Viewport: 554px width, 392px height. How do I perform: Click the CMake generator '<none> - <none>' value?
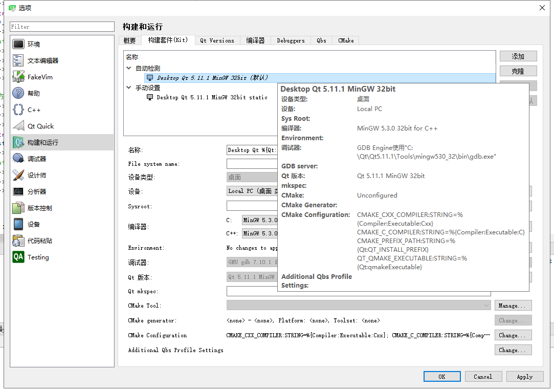303,320
